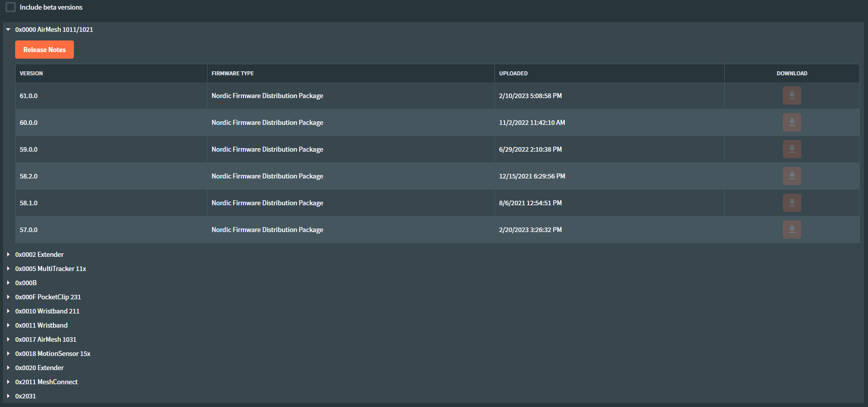
Task: Download firmware version 58.2.0
Action: [x=792, y=176]
